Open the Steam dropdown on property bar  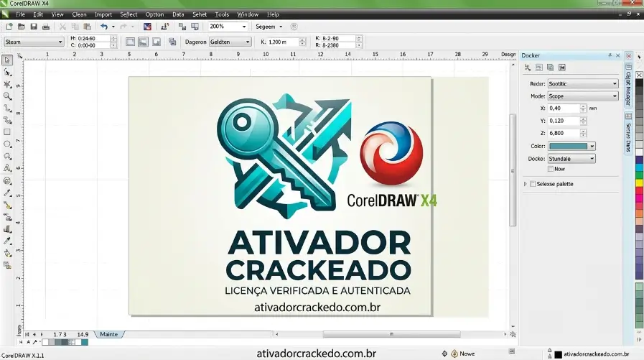point(34,42)
